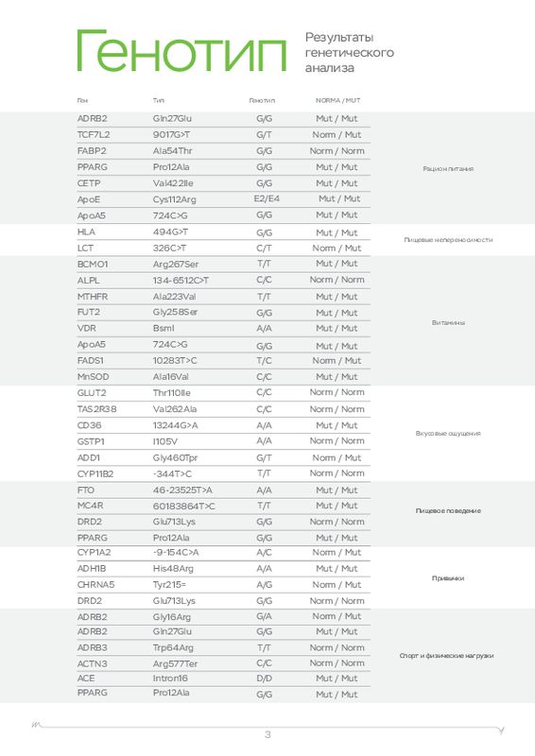Click the page number 3 footer
The image size is (535, 756).
[267, 735]
